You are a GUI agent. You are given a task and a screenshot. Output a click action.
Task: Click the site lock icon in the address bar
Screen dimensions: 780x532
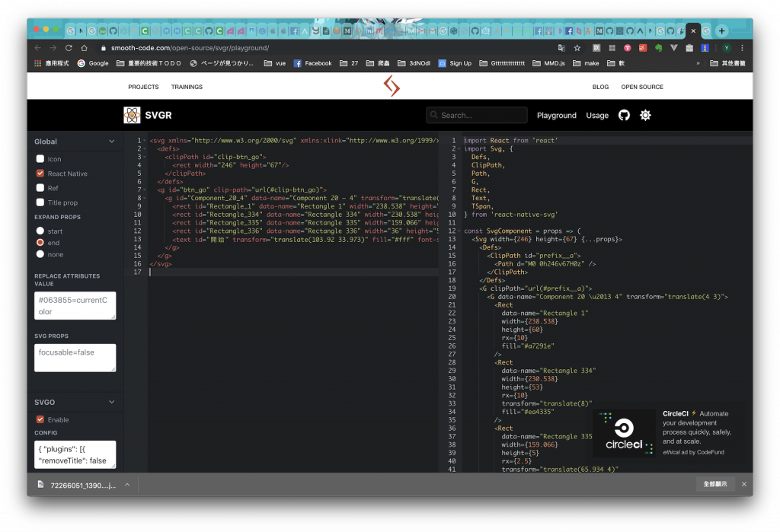click(104, 48)
